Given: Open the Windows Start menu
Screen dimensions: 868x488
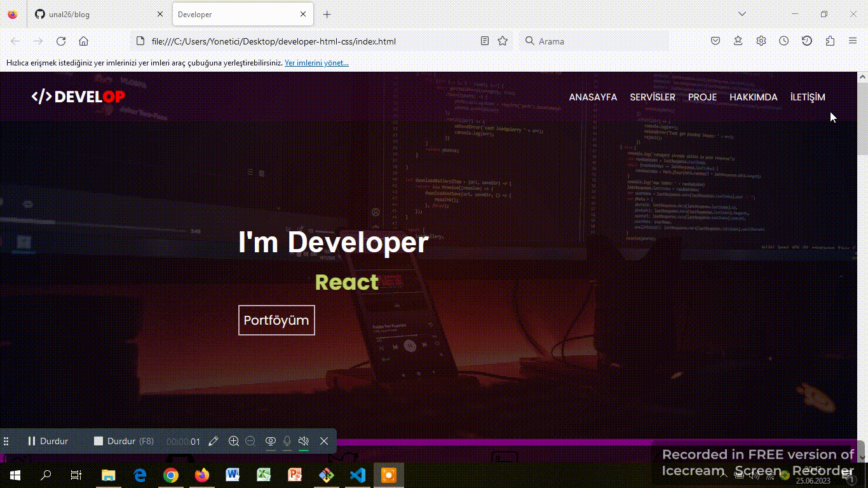Looking at the screenshot, I should [x=15, y=475].
